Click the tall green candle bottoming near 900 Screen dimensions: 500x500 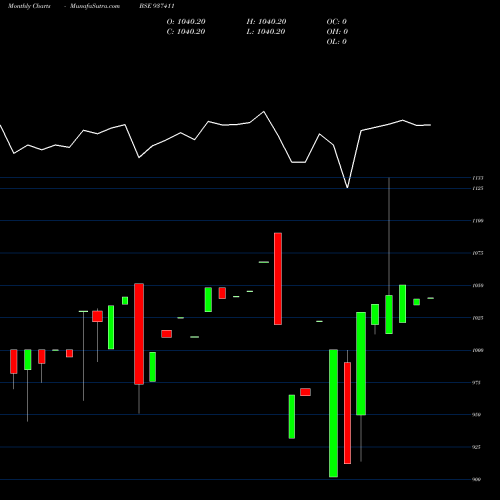[333, 413]
